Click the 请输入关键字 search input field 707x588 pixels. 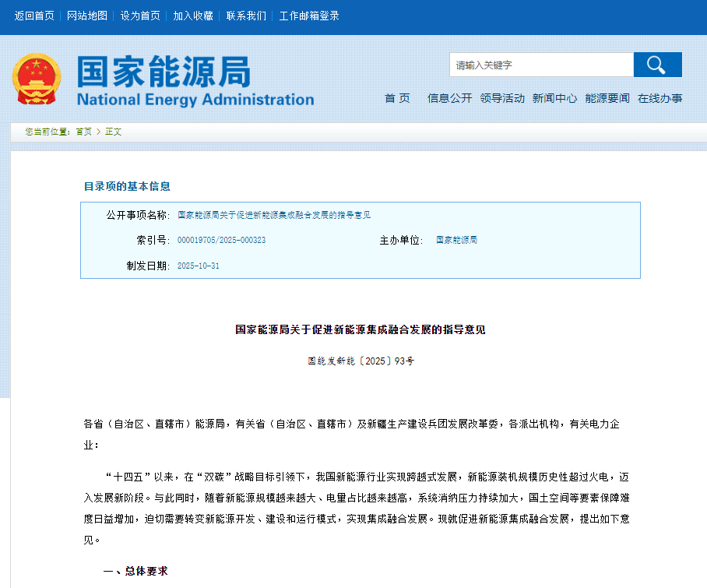541,65
